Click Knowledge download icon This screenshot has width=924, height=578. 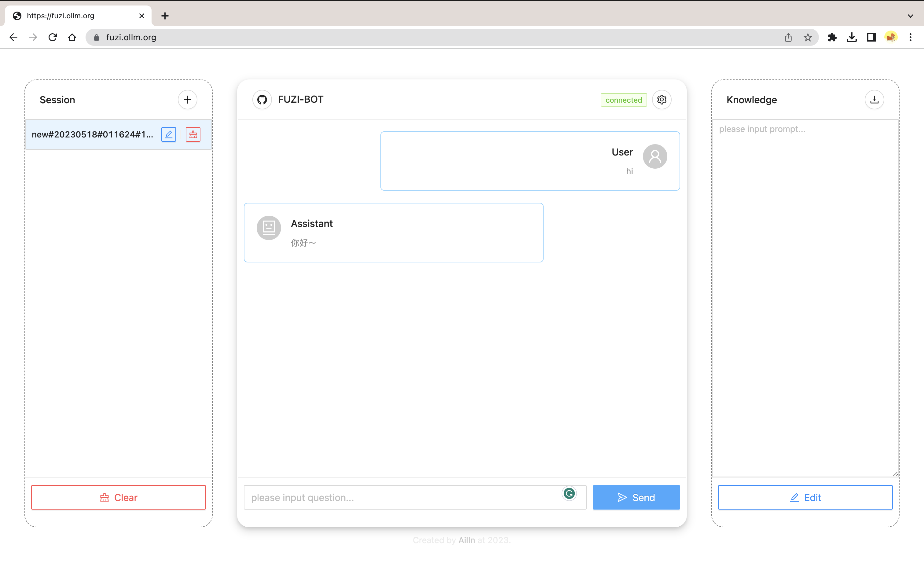pos(874,100)
